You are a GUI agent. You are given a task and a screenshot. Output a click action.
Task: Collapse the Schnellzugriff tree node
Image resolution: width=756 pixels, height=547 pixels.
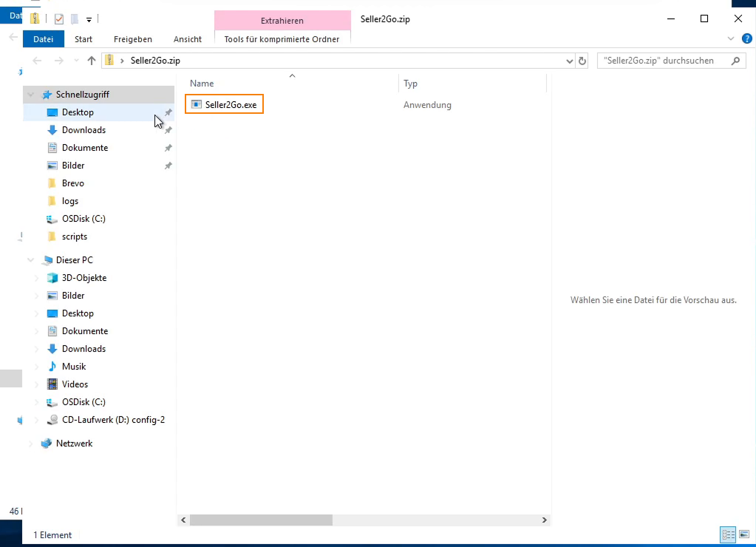pos(31,95)
